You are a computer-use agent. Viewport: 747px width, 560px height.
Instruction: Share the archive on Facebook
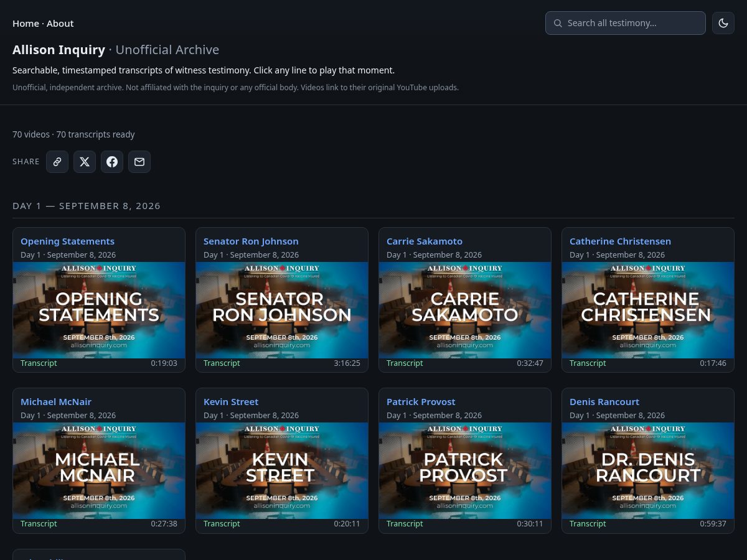tap(112, 162)
